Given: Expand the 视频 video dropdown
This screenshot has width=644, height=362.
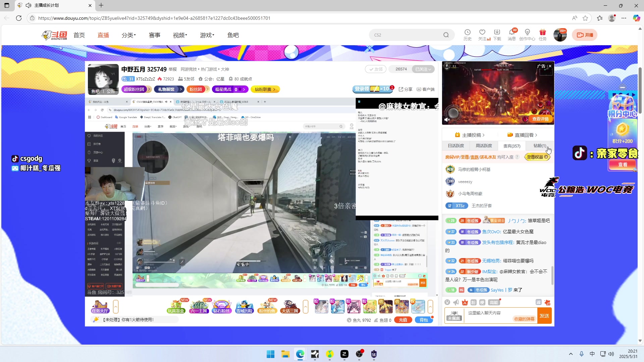Looking at the screenshot, I should pos(180,35).
